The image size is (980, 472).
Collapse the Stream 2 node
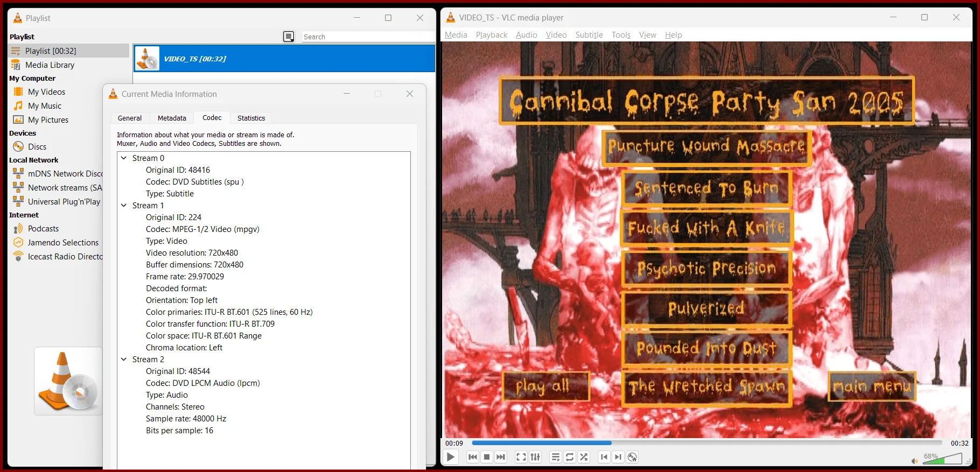[x=124, y=360]
